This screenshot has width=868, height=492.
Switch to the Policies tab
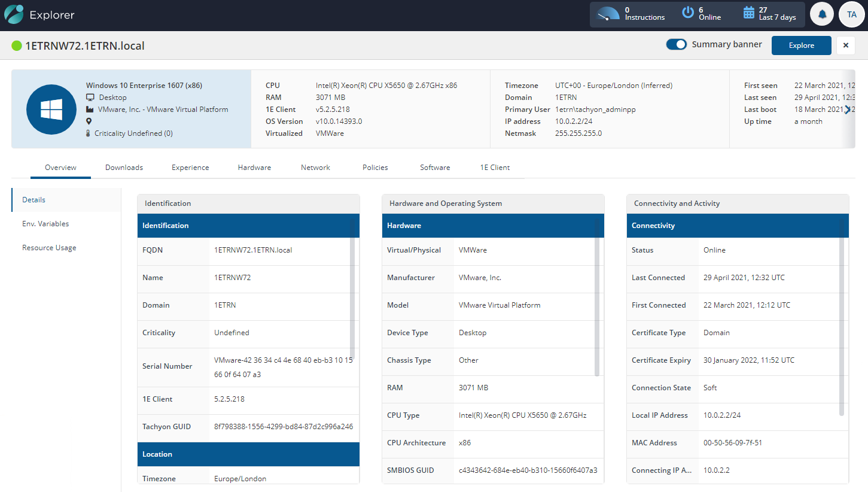pos(375,168)
